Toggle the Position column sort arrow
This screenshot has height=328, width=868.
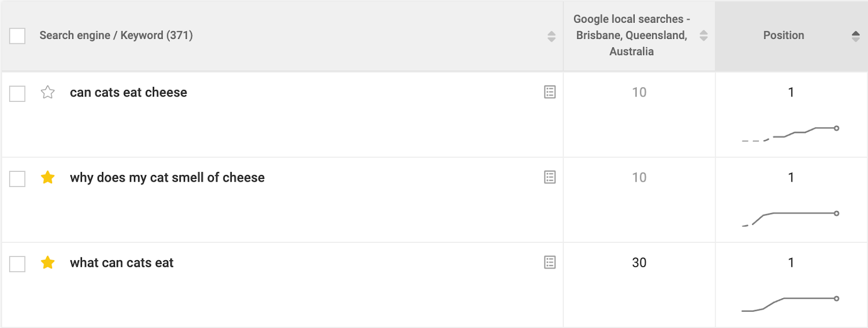[856, 36]
